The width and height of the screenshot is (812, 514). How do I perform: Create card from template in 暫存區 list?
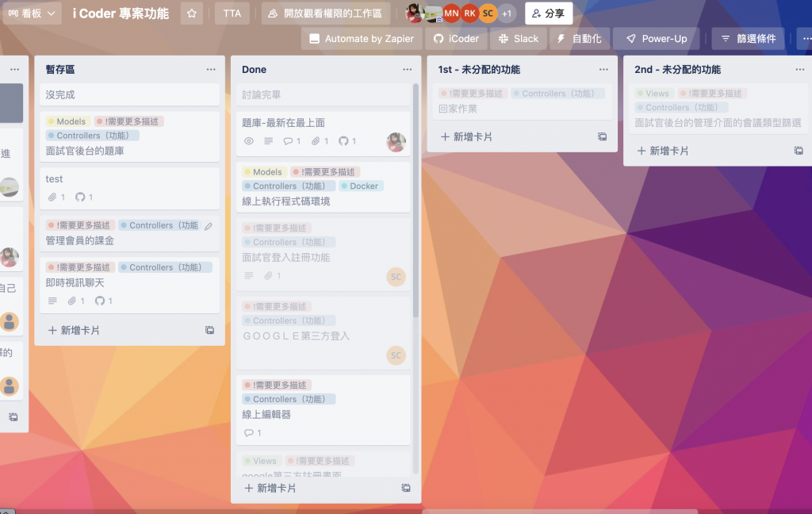coord(209,330)
